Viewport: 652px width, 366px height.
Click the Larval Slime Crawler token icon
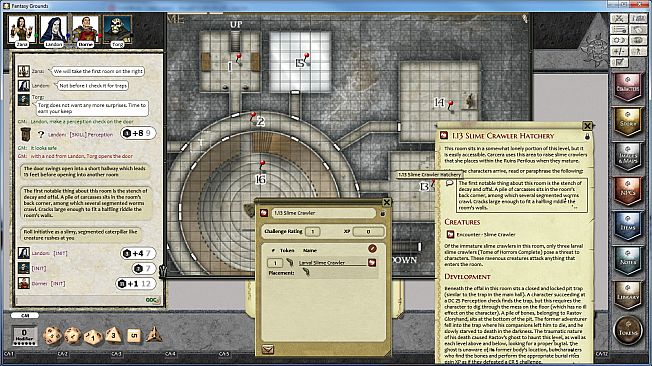coord(290,262)
